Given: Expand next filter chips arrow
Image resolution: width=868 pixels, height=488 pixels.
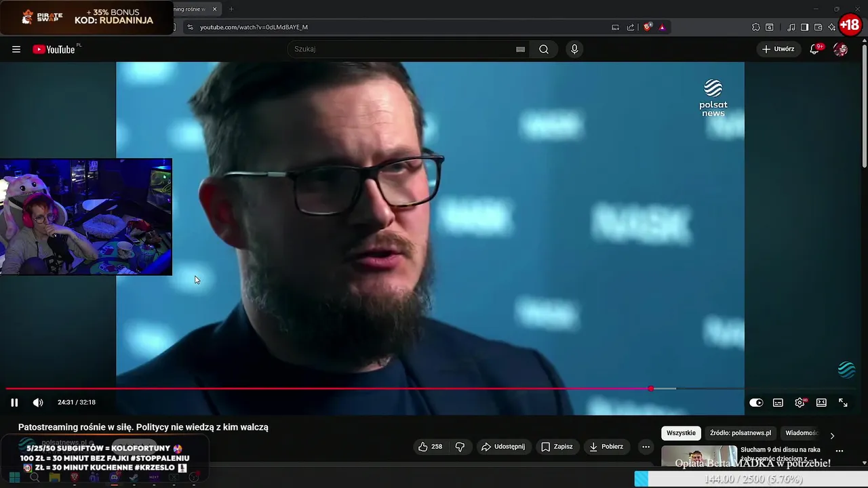Looking at the screenshot, I should pyautogui.click(x=832, y=435).
